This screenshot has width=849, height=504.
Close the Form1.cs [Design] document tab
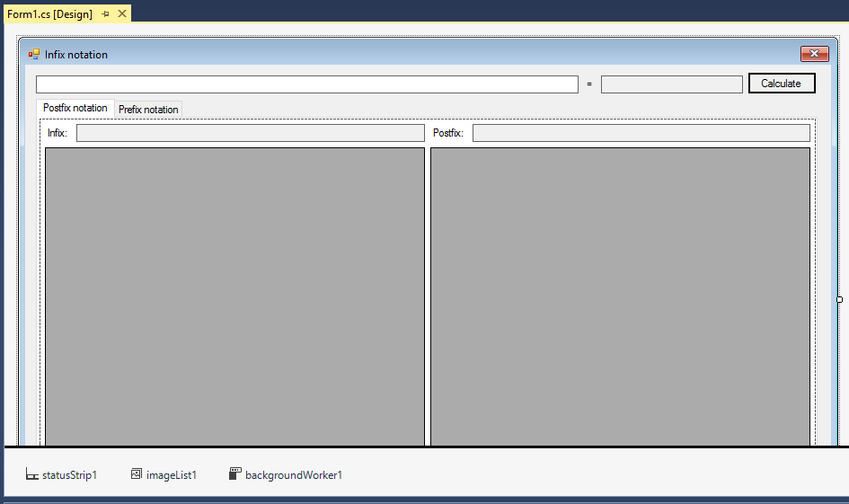coord(122,13)
